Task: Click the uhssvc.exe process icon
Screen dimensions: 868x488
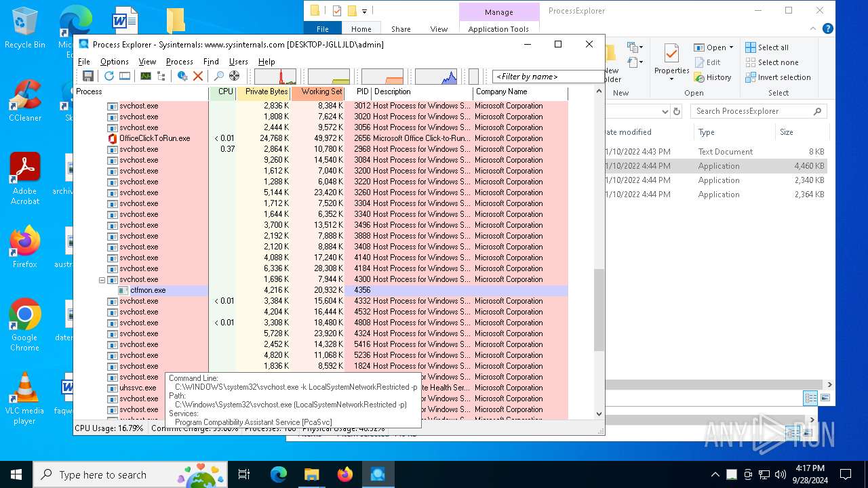Action: point(113,388)
